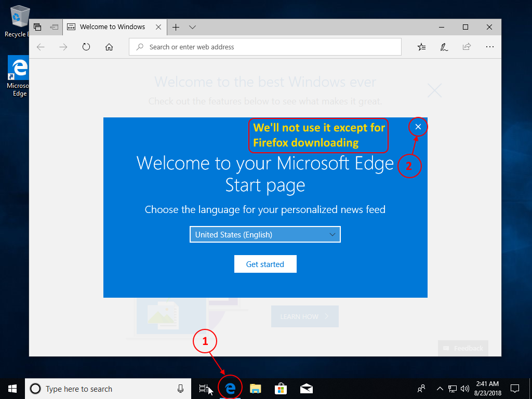532x399 pixels.
Task: Open the Favorites hub star icon
Action: point(421,47)
